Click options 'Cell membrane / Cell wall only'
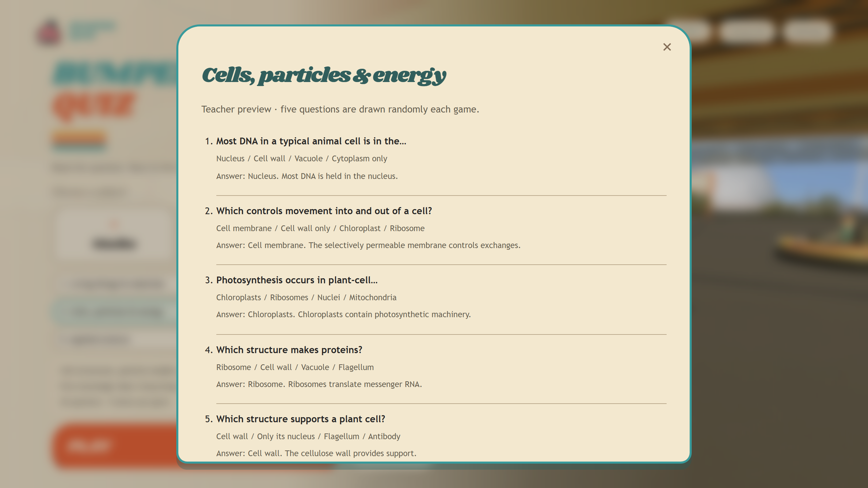The image size is (868, 488). 320,228
